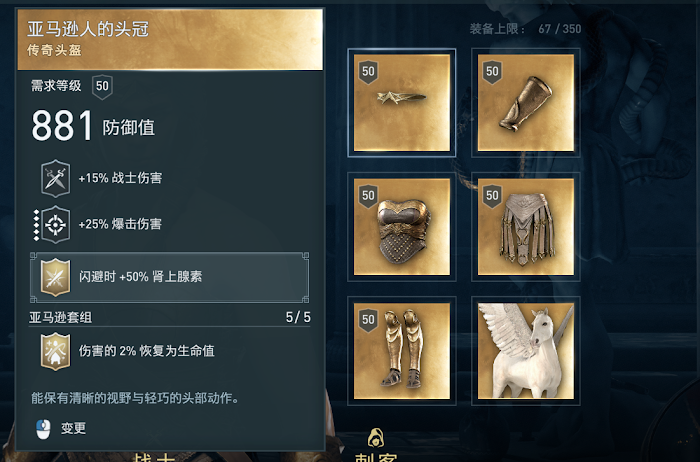Click the hooded assassin icon at bottom
Viewport: 700px width, 462px height.
(x=376, y=438)
